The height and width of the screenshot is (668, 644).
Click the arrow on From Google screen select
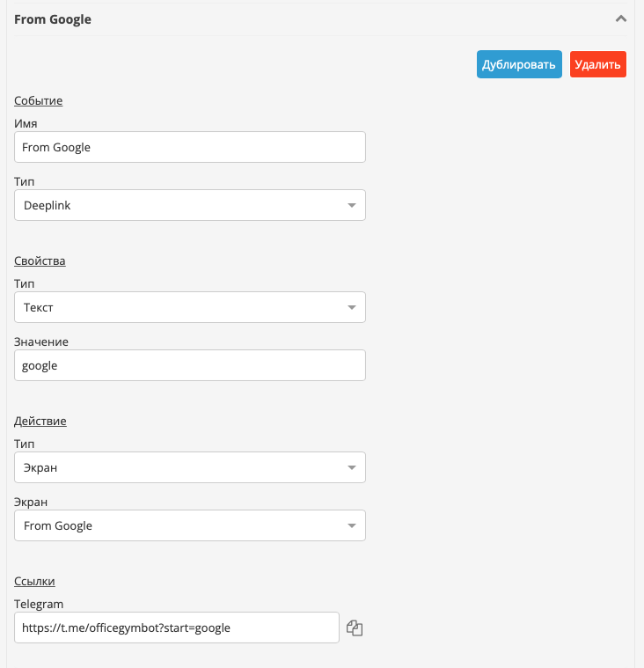(x=352, y=525)
